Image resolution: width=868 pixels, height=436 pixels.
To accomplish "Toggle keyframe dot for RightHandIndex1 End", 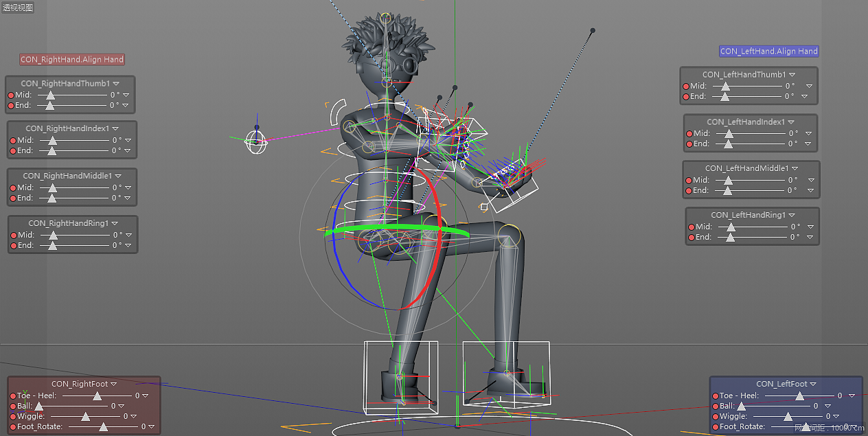I will (13, 150).
